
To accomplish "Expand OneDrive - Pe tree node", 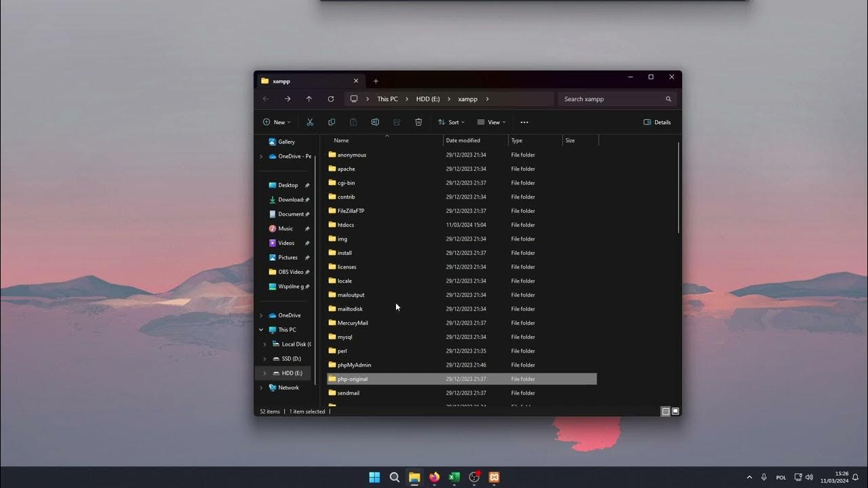I will [261, 157].
